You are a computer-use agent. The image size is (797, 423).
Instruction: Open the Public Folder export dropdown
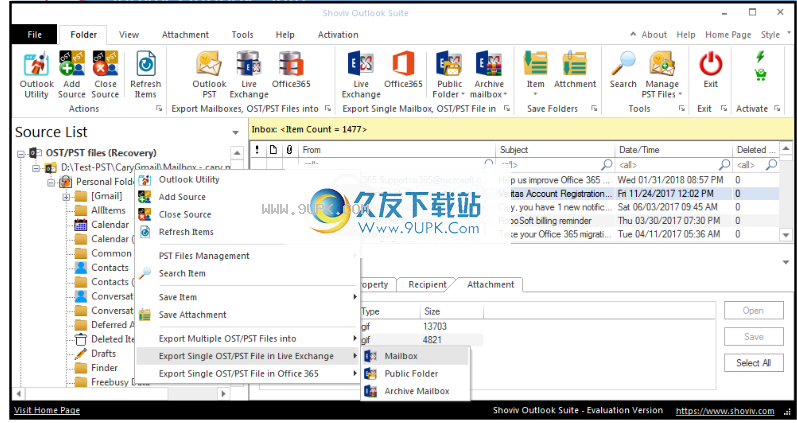pyautogui.click(x=449, y=75)
